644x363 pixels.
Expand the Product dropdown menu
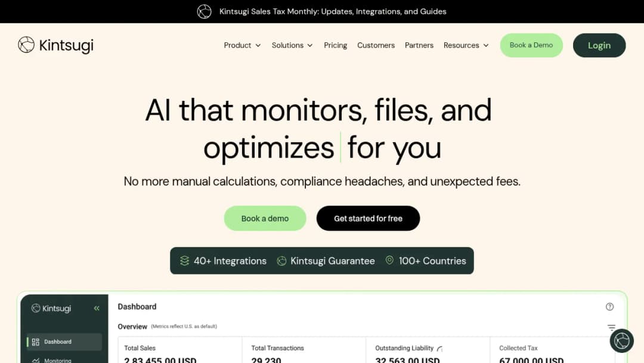(x=242, y=45)
